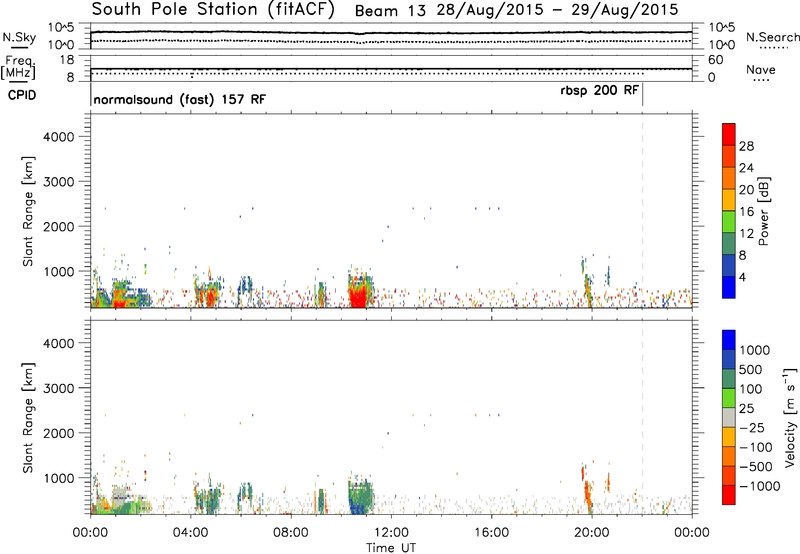The height and width of the screenshot is (554, 800).
Task: Click the blue-green echo near 10:40 in velocity panel
Action: (x=360, y=496)
